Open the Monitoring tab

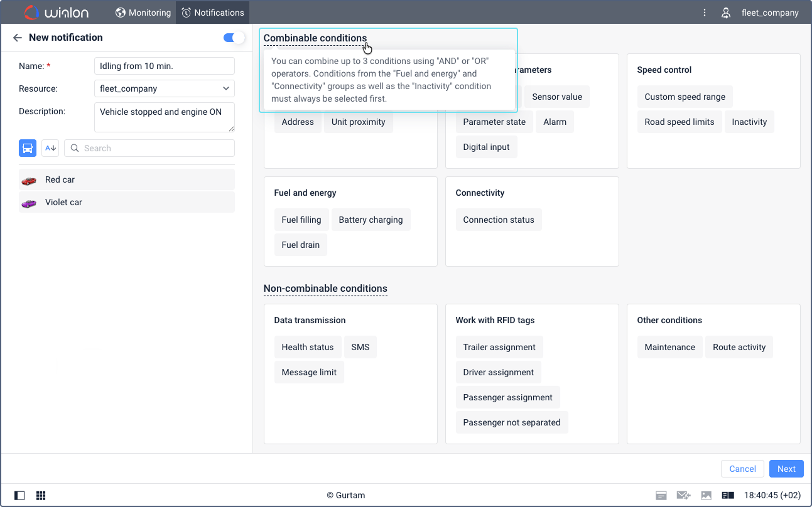coord(143,13)
